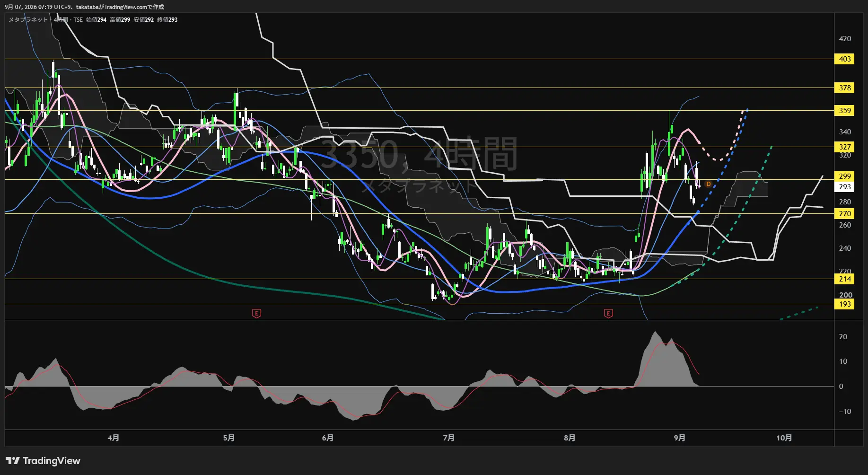The image size is (868, 475).
Task: Click the 終値293 close price value
Action: [167, 20]
